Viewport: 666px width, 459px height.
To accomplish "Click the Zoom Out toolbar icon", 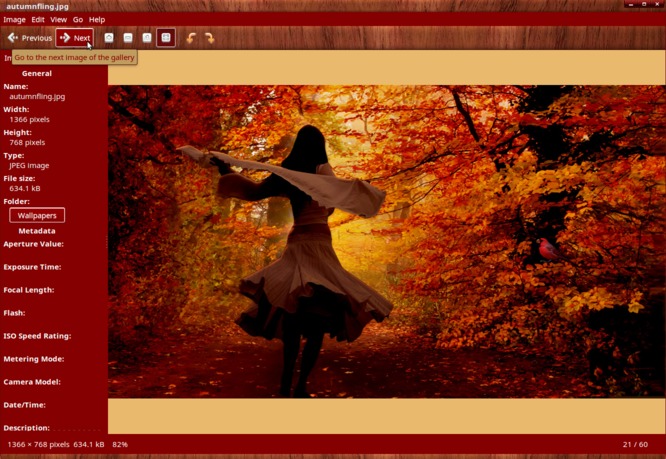I will tap(128, 38).
